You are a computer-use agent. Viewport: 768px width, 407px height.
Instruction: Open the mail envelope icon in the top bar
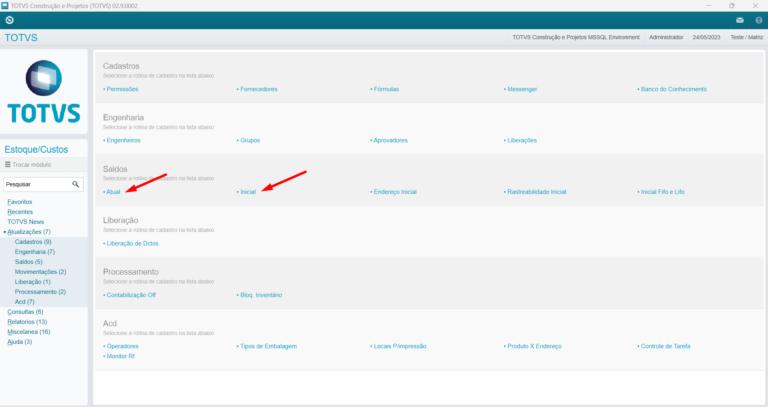coord(739,20)
